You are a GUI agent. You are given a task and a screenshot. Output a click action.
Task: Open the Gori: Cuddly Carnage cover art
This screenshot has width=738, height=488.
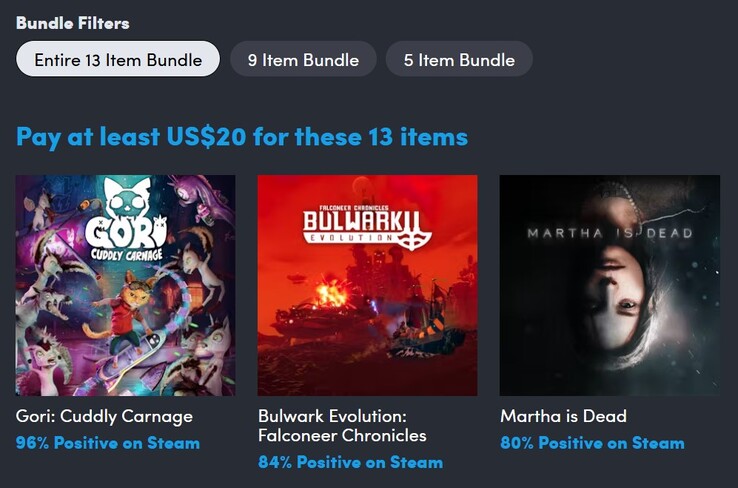[125, 285]
